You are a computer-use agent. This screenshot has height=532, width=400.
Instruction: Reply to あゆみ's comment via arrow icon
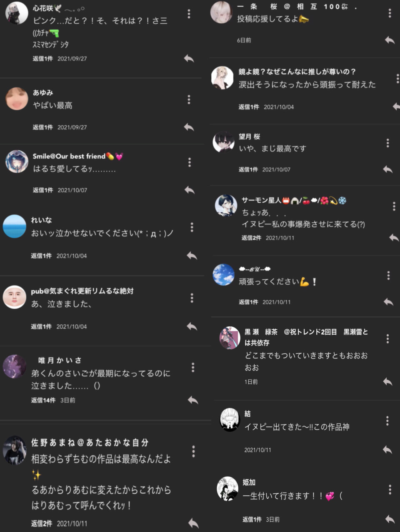click(189, 127)
